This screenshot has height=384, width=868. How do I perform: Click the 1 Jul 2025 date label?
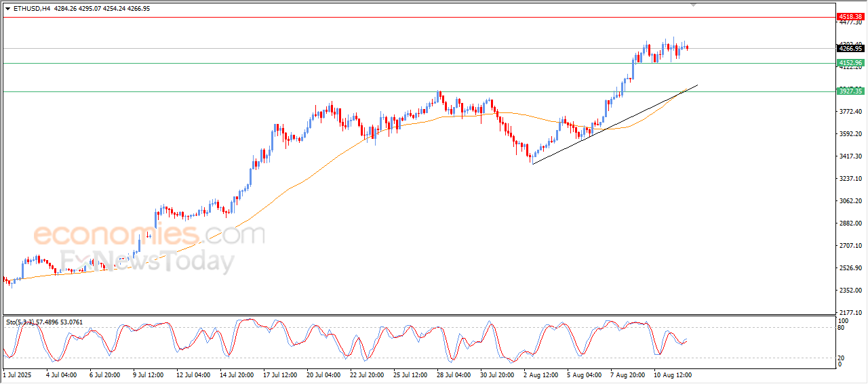click(x=16, y=374)
